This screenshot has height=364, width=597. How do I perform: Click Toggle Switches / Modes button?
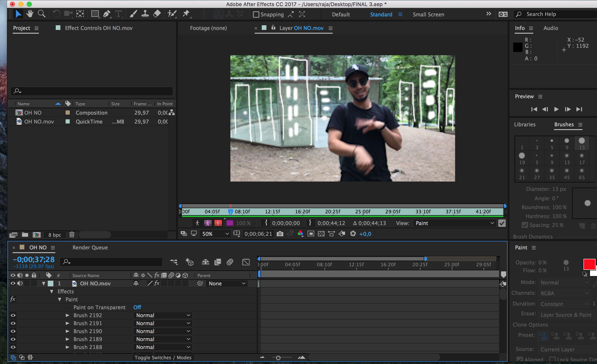[x=162, y=357]
